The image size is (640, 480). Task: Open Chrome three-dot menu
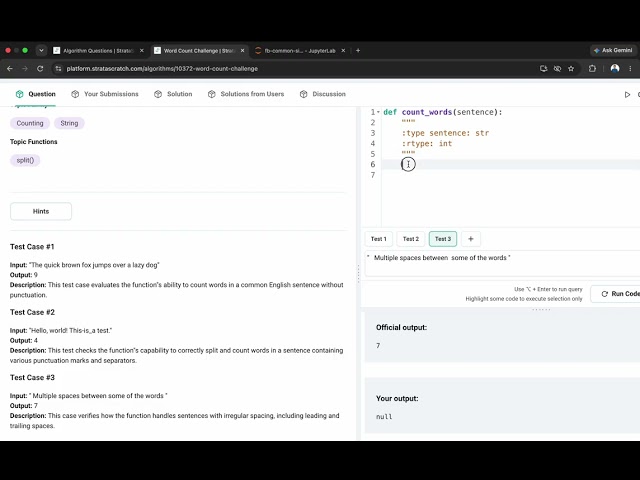(630, 69)
